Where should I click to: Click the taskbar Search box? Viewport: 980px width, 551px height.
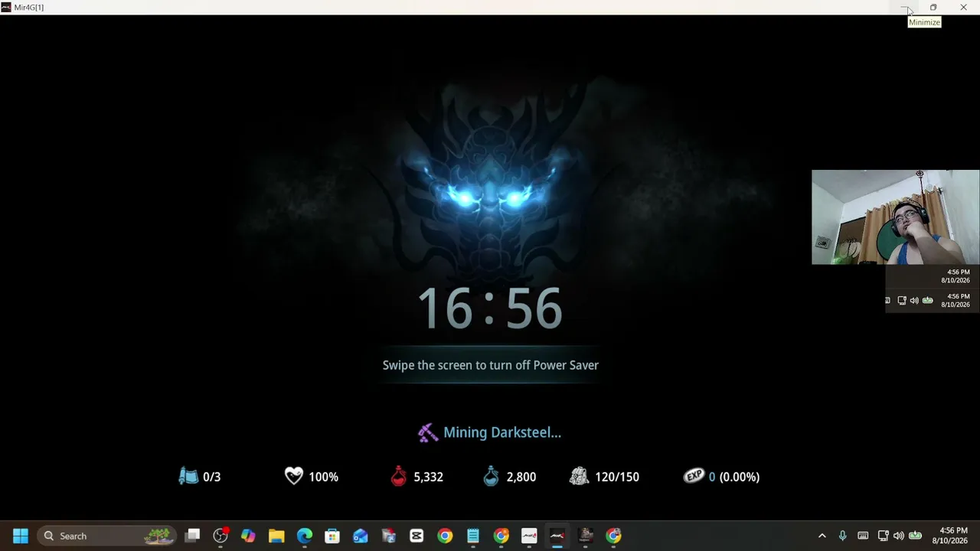106,536
